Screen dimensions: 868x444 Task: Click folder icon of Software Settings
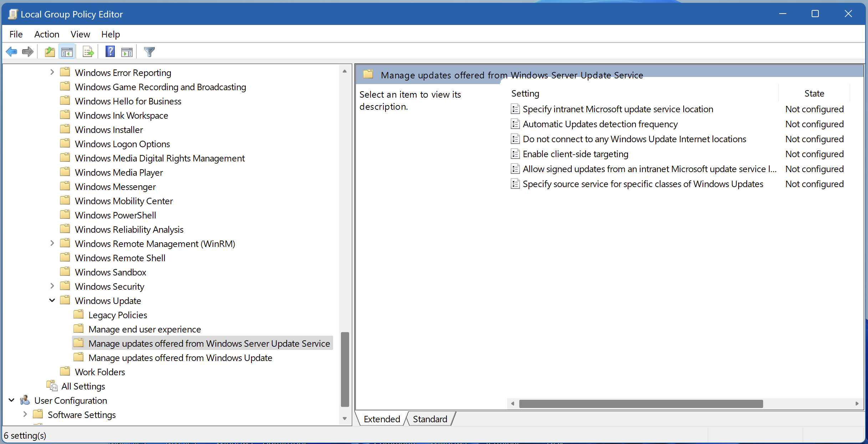tap(38, 414)
